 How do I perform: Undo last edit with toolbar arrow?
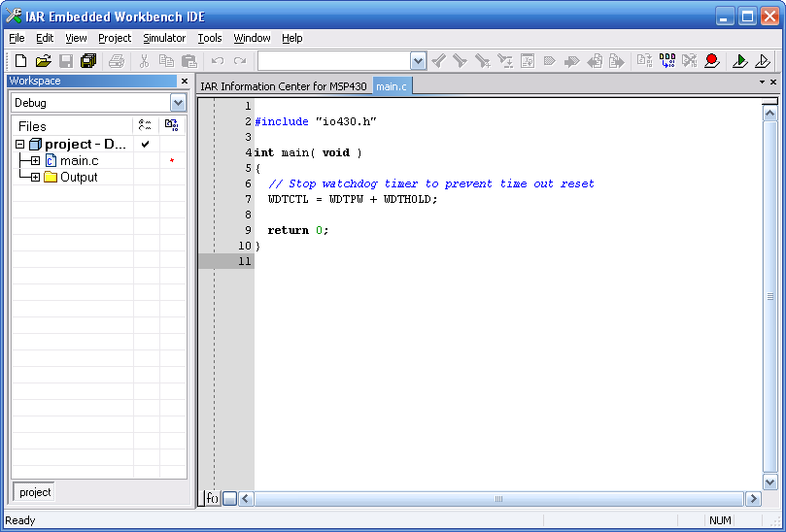[x=217, y=61]
